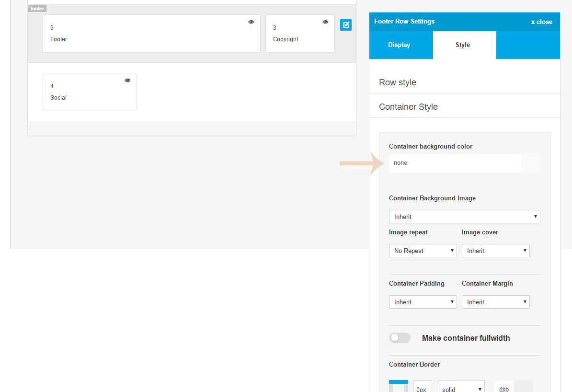Open the solid border style dropdown
Image resolution: width=572 pixels, height=392 pixels.
[x=461, y=387]
